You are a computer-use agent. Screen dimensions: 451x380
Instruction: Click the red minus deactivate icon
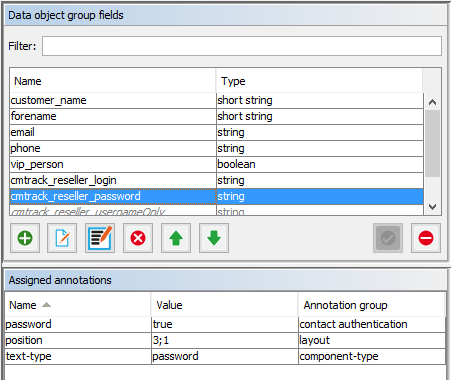[426, 238]
